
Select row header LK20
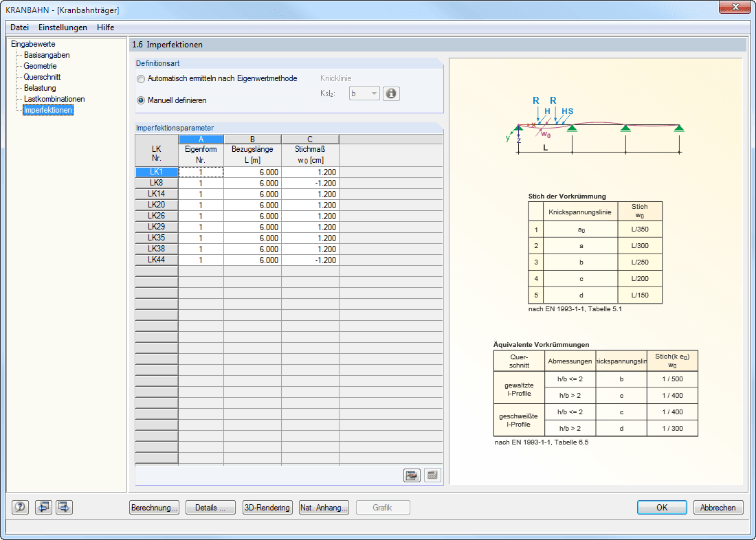(157, 205)
